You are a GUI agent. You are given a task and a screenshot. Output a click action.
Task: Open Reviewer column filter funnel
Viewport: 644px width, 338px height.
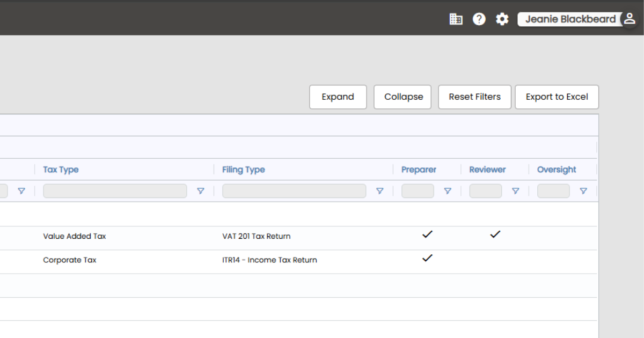point(516,191)
